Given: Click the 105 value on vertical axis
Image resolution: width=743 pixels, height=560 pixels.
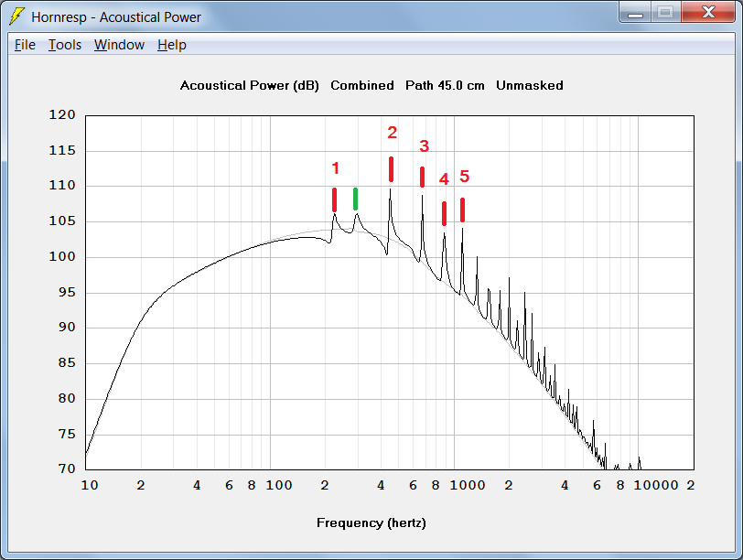Looking at the screenshot, I should [62, 221].
